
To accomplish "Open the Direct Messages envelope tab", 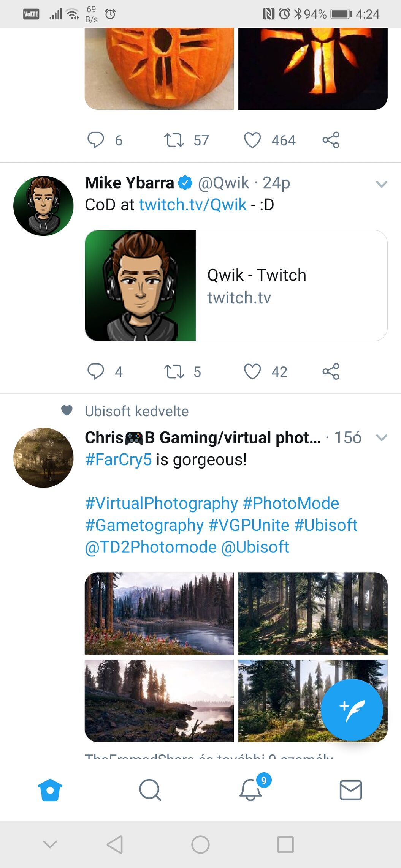I will tap(350, 790).
